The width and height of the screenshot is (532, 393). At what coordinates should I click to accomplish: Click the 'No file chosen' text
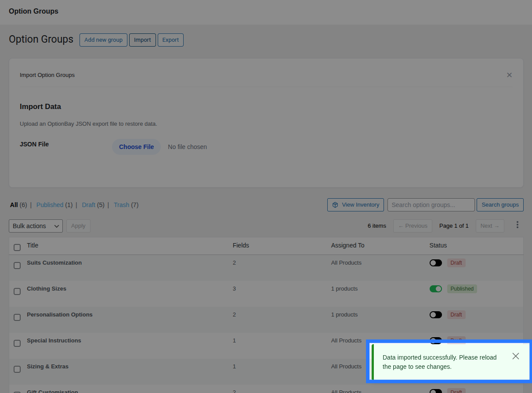coord(187,147)
